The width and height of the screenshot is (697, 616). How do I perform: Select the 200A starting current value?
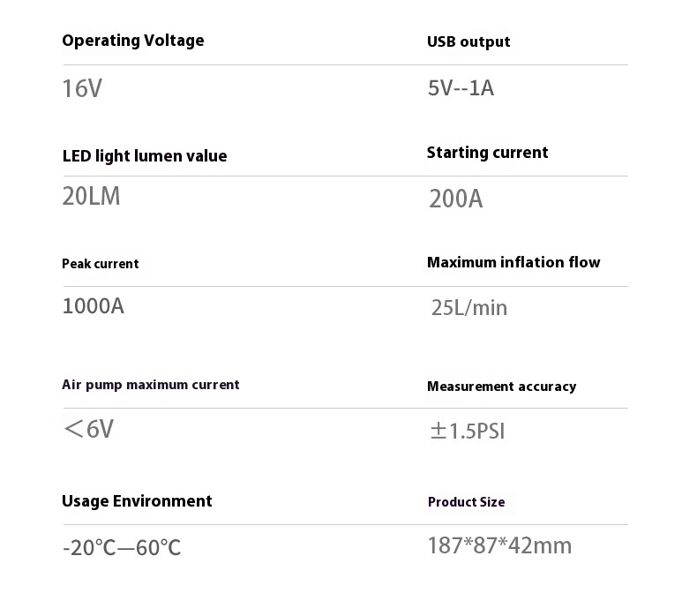pyautogui.click(x=456, y=199)
